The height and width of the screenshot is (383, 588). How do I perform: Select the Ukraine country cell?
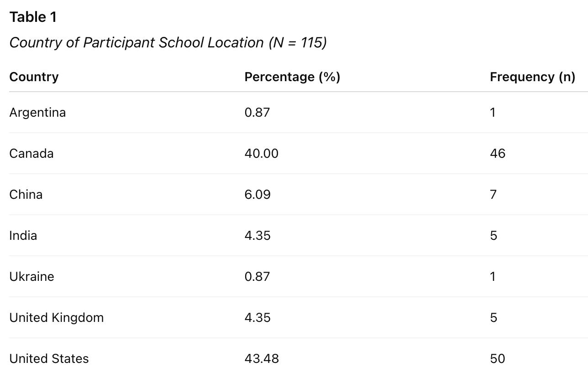pyautogui.click(x=31, y=276)
